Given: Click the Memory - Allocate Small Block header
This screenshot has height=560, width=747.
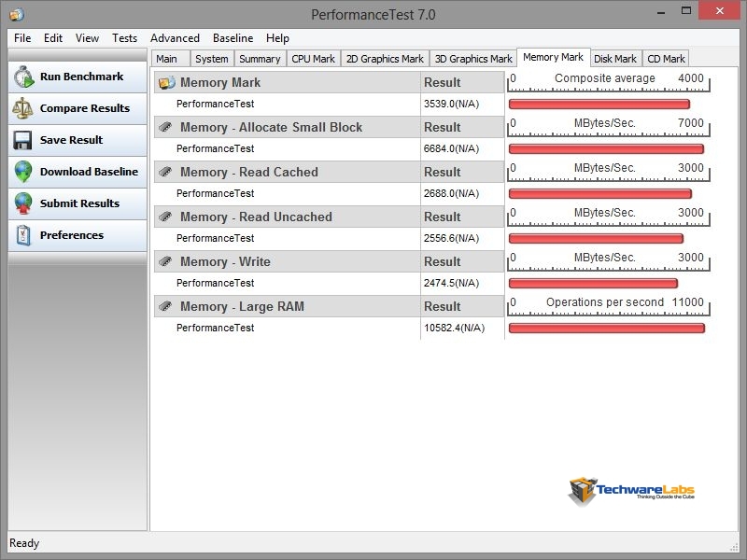Looking at the screenshot, I should [271, 127].
